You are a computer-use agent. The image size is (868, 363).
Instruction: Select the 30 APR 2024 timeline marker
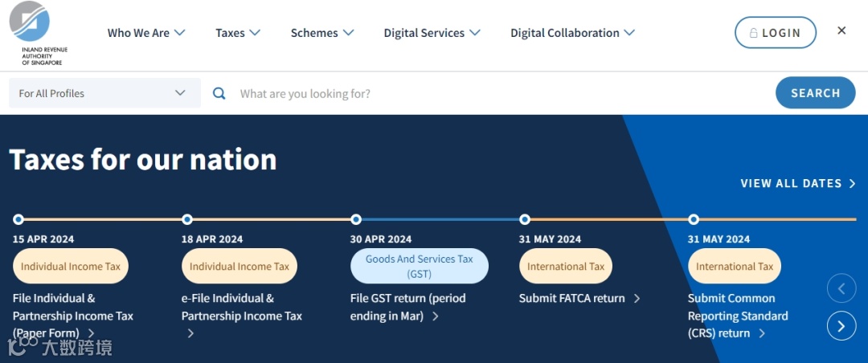[x=356, y=219]
